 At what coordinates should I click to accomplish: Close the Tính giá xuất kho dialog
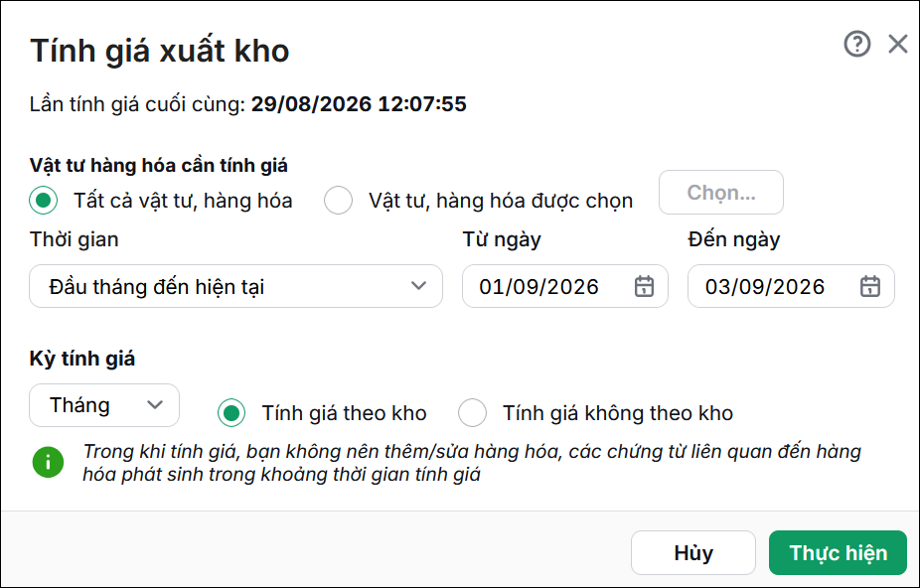coord(898,44)
